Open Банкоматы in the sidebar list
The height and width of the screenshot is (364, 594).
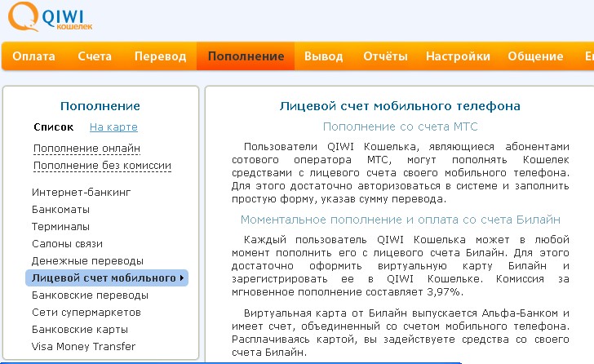60,210
